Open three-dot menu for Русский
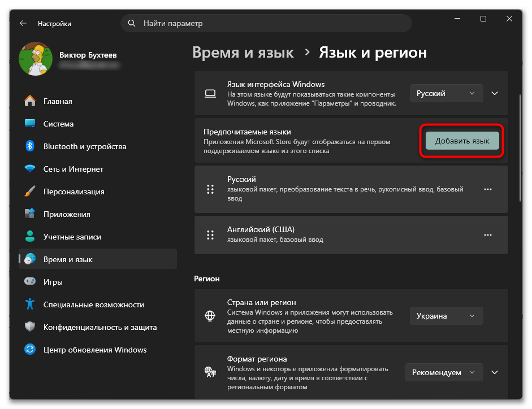Screen dimensions: 532x409 pos(488,189)
